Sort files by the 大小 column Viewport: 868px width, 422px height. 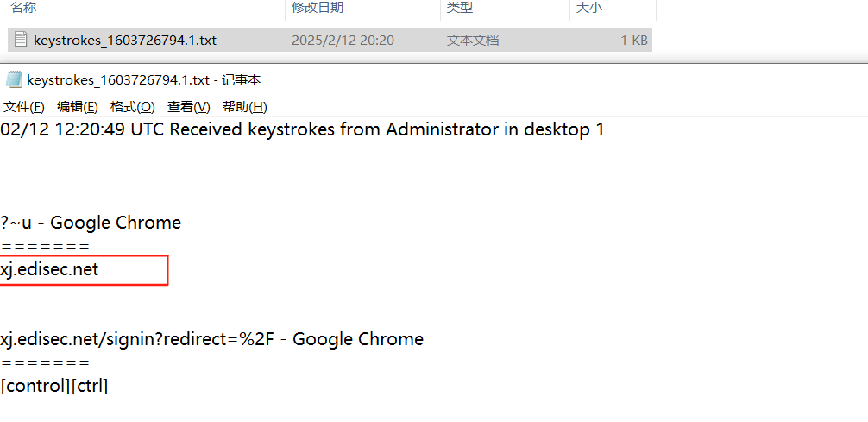pos(588,8)
